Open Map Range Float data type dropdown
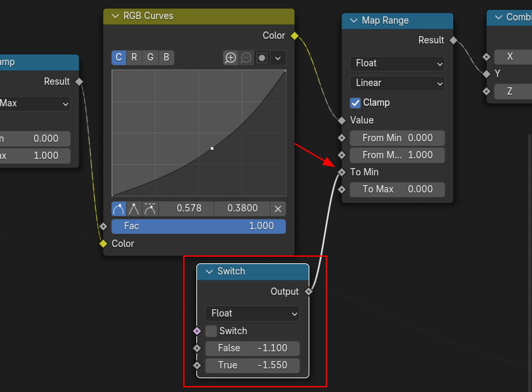Viewport: 532px width, 392px height. coord(397,64)
